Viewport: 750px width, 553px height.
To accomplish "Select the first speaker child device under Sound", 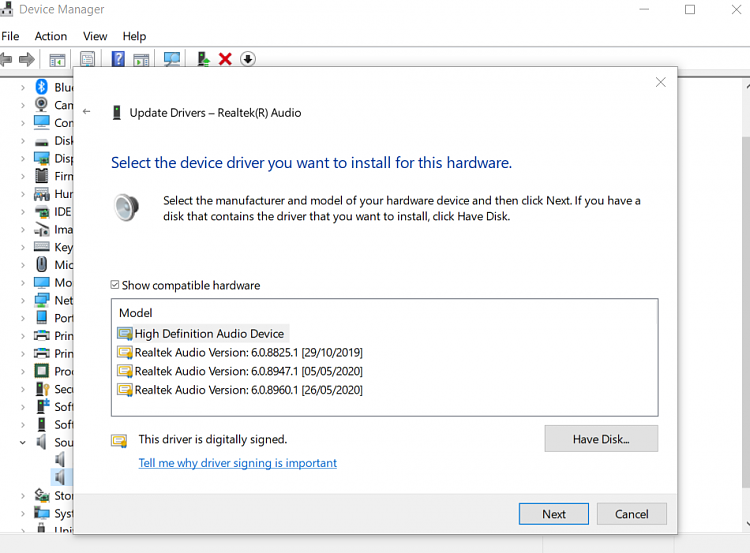I will pos(60,459).
